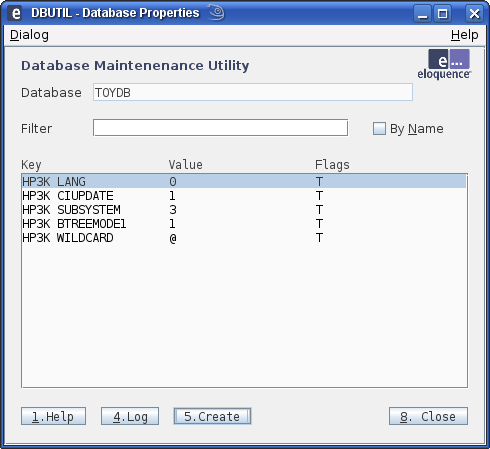Enable the By Name checkbox
490x449 pixels.
click(x=379, y=128)
